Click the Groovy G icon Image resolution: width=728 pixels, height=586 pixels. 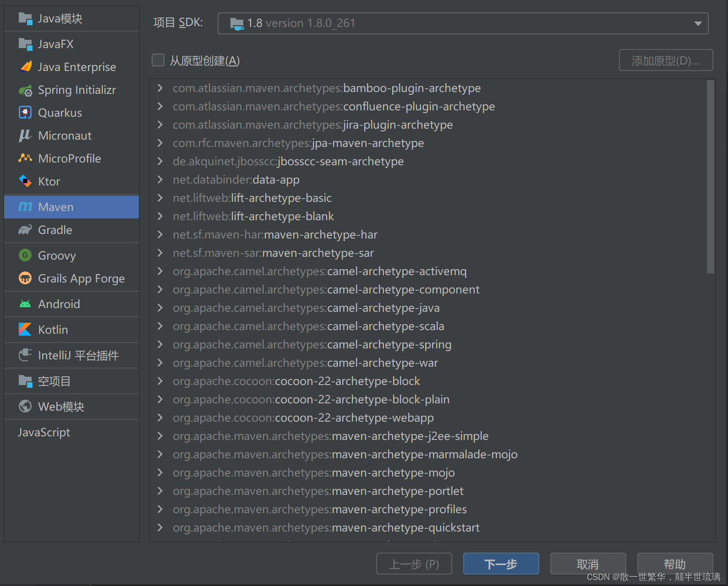point(25,255)
